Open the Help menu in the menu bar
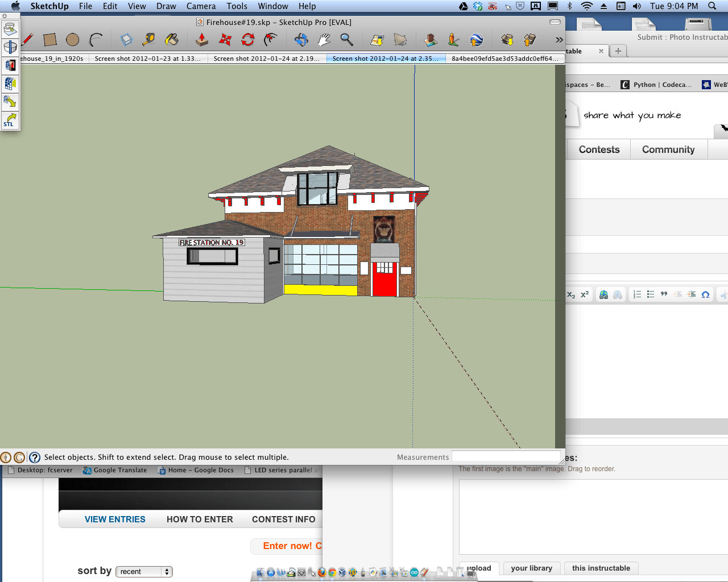 [307, 6]
